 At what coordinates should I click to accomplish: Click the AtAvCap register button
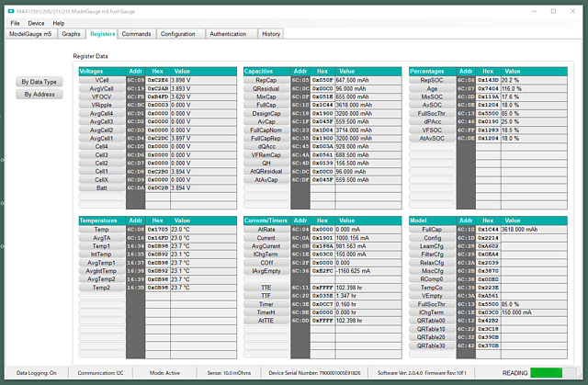[x=266, y=179]
